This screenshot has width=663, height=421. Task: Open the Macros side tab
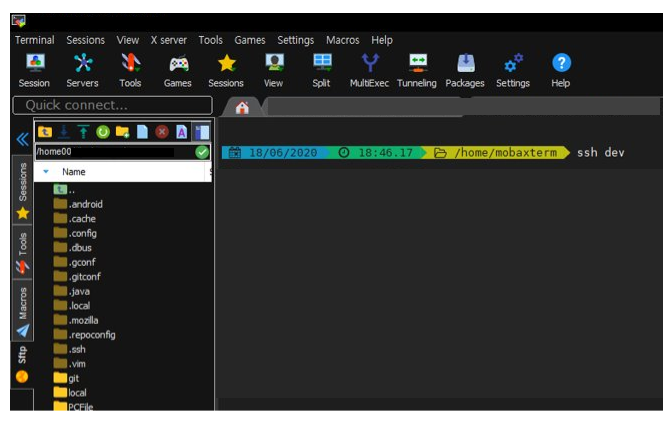point(22,310)
